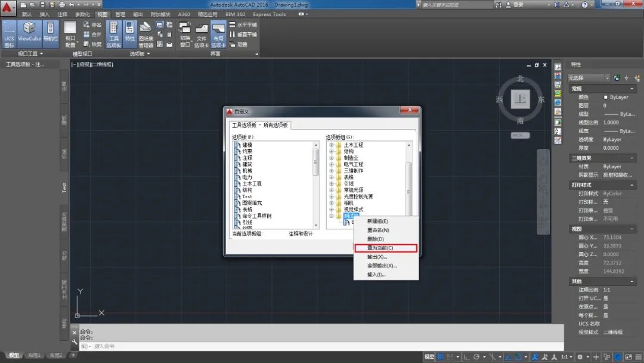Expand the 土木工程 palette group node
Viewport: 644px width, 363px height.
pos(331,145)
